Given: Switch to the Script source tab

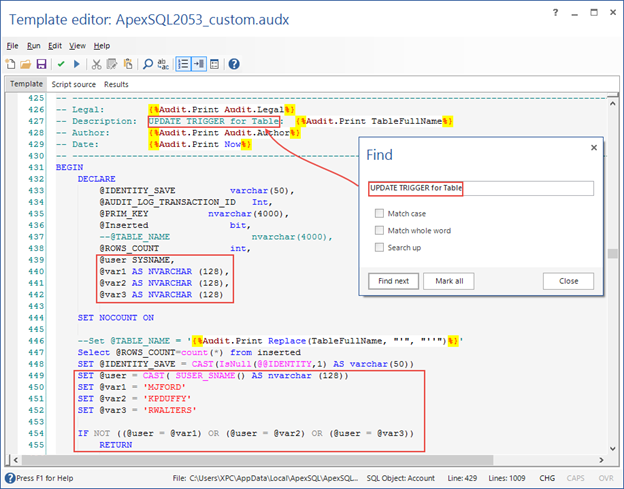Looking at the screenshot, I should coord(74,84).
